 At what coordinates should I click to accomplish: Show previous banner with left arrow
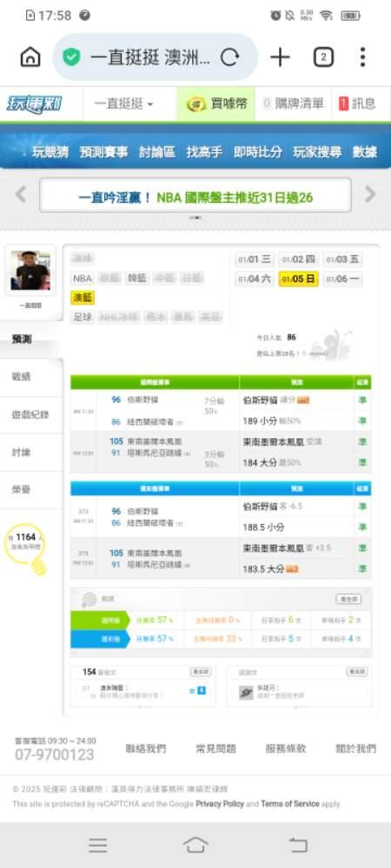pos(21,194)
